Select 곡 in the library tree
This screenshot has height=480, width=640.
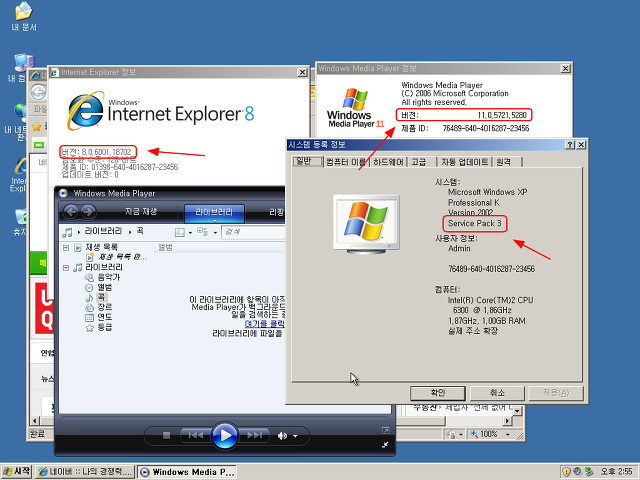tap(101, 297)
